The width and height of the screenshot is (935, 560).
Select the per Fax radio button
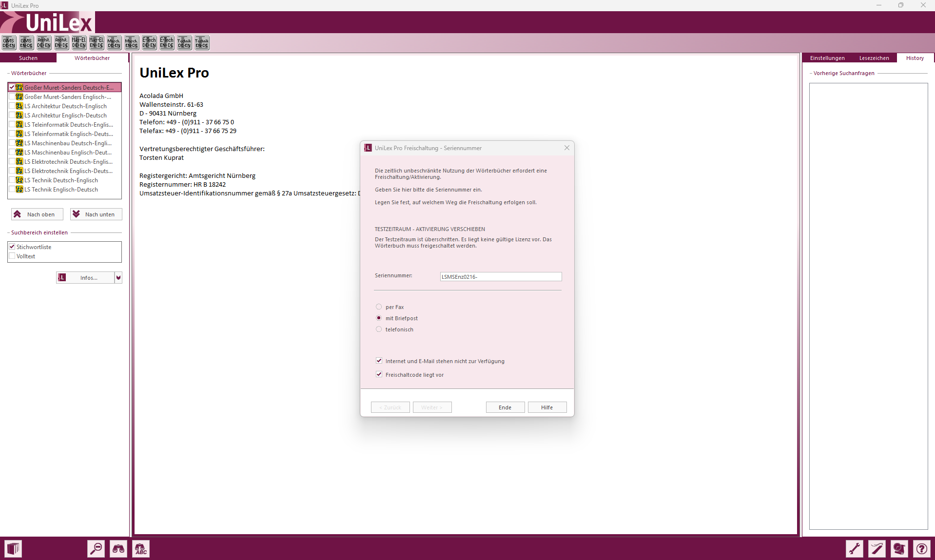point(379,307)
